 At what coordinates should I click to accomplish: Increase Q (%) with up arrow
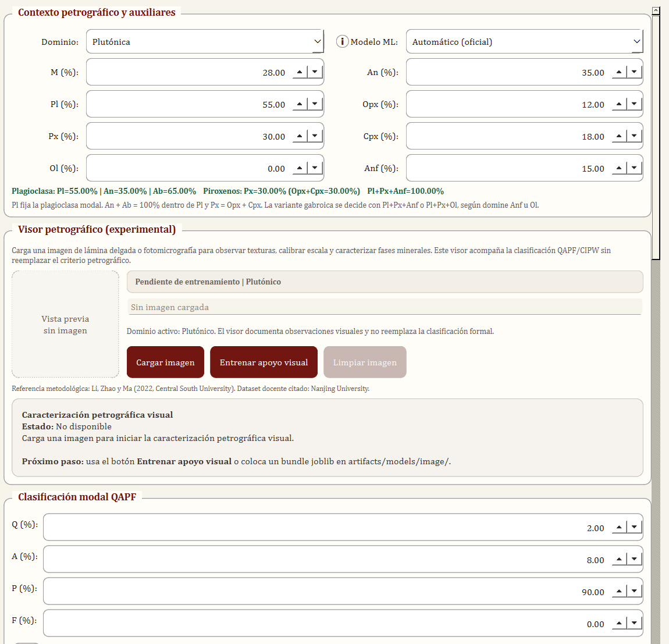point(619,528)
